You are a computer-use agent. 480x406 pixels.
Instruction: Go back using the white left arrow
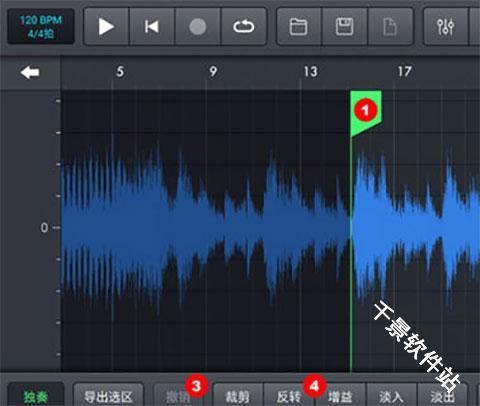coord(30,72)
